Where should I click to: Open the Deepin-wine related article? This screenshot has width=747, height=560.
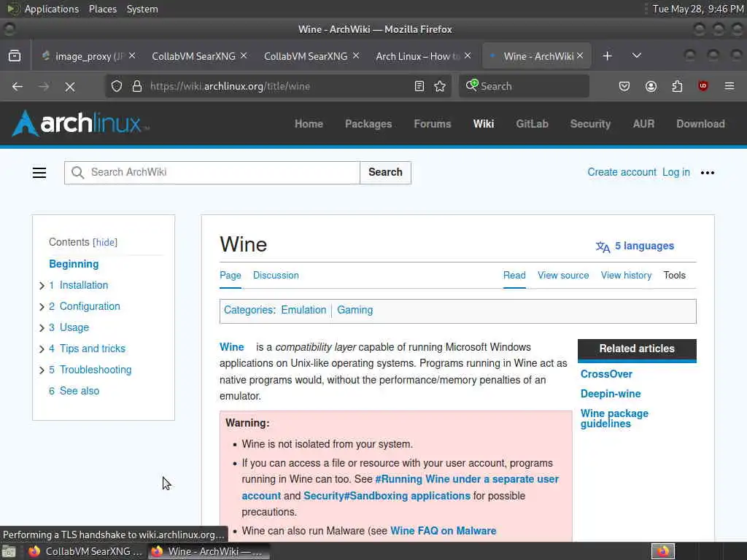611,394
